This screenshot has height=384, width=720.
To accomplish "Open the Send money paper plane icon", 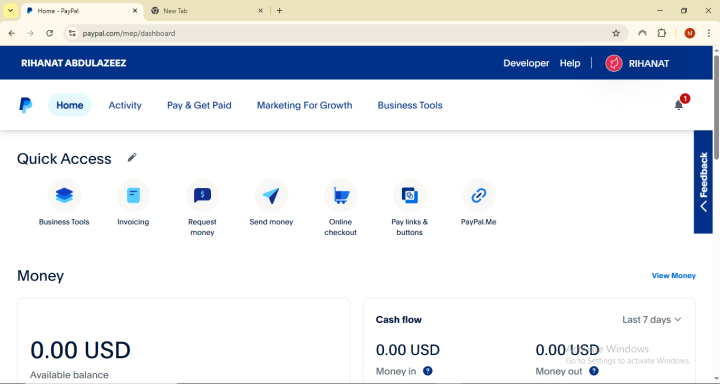I will click(x=271, y=196).
